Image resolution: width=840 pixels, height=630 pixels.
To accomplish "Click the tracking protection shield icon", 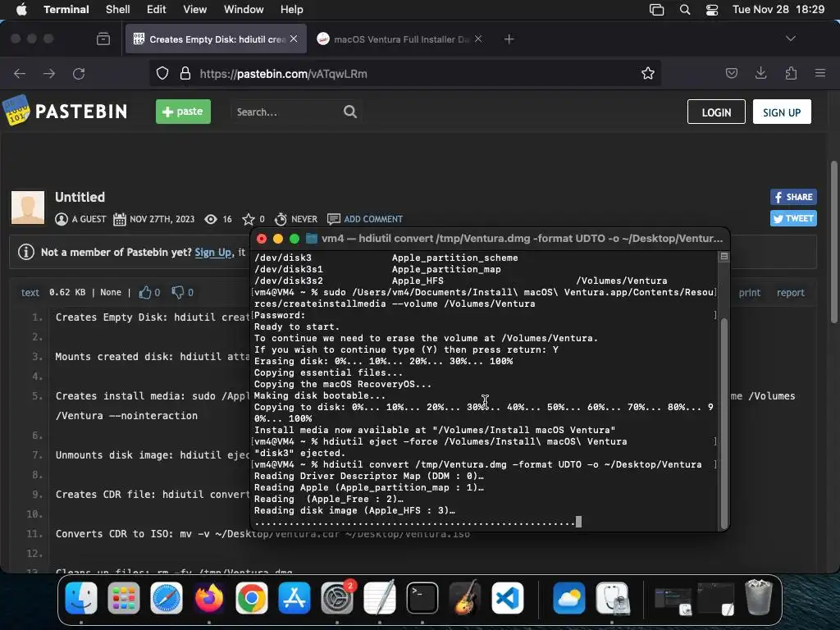I will point(162,73).
